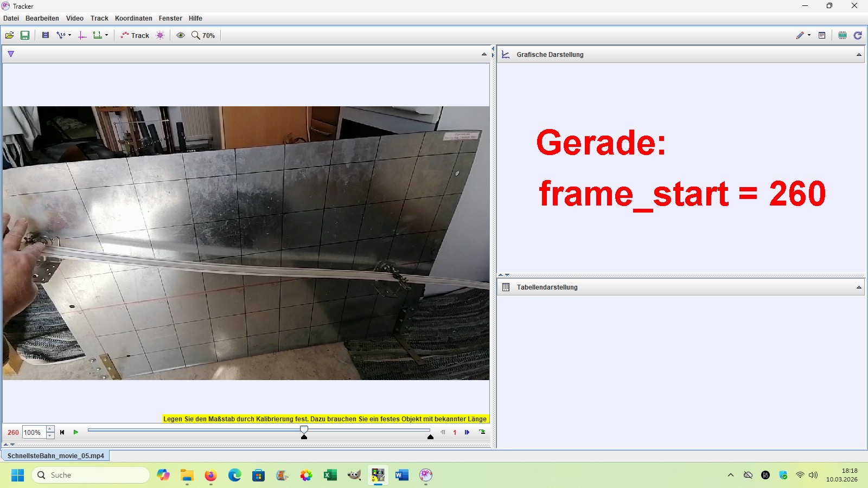Image resolution: width=868 pixels, height=488 pixels.
Task: Click the video frame slider thumb
Action: [x=304, y=430]
